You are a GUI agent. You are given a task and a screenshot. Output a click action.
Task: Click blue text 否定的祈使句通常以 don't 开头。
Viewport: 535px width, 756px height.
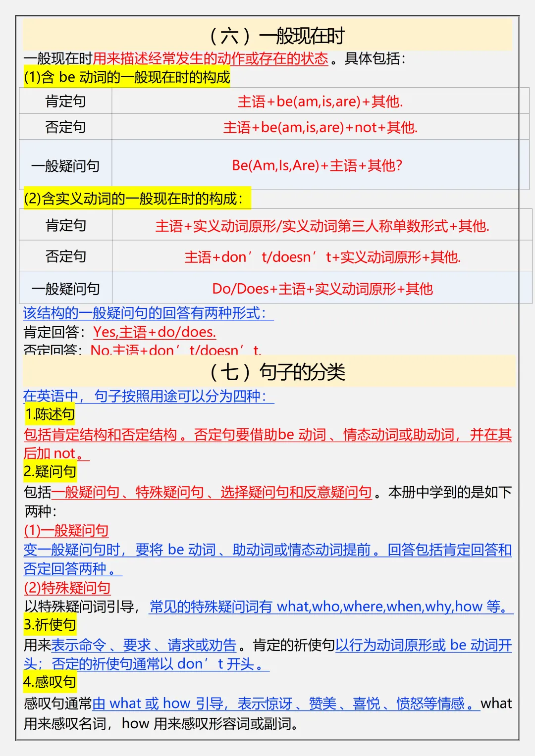point(160,664)
